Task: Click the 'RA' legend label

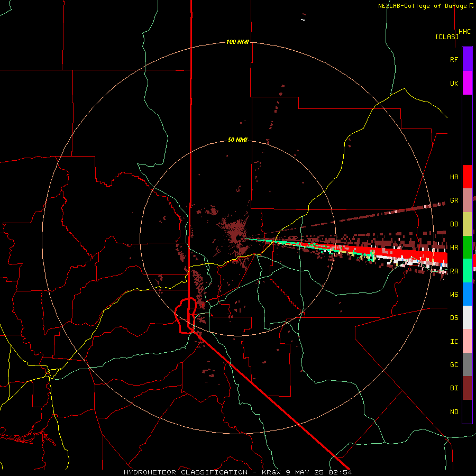Action: click(x=454, y=271)
